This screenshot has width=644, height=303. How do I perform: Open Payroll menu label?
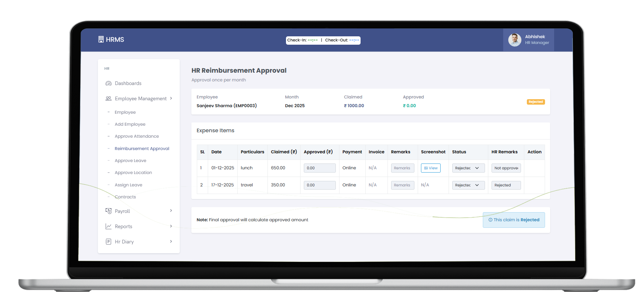tap(122, 211)
